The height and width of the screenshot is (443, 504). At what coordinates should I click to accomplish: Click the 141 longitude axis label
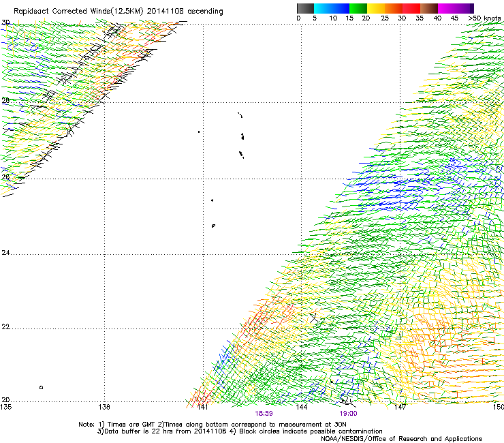(202, 407)
